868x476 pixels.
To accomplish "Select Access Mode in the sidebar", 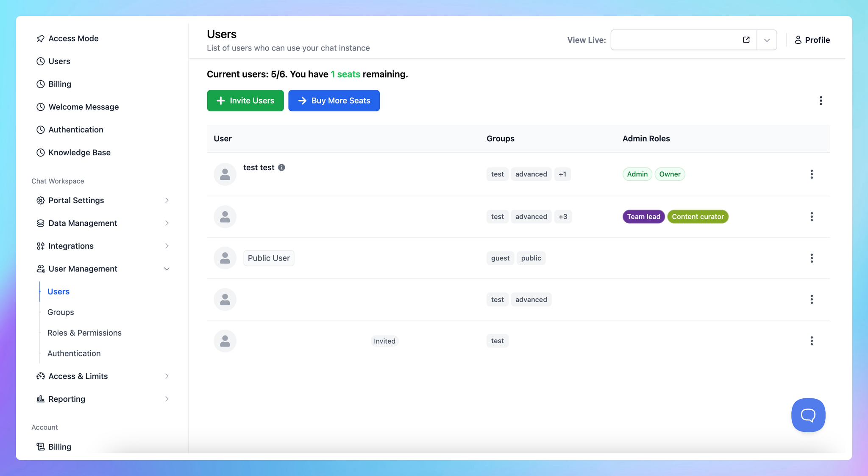I will point(73,39).
